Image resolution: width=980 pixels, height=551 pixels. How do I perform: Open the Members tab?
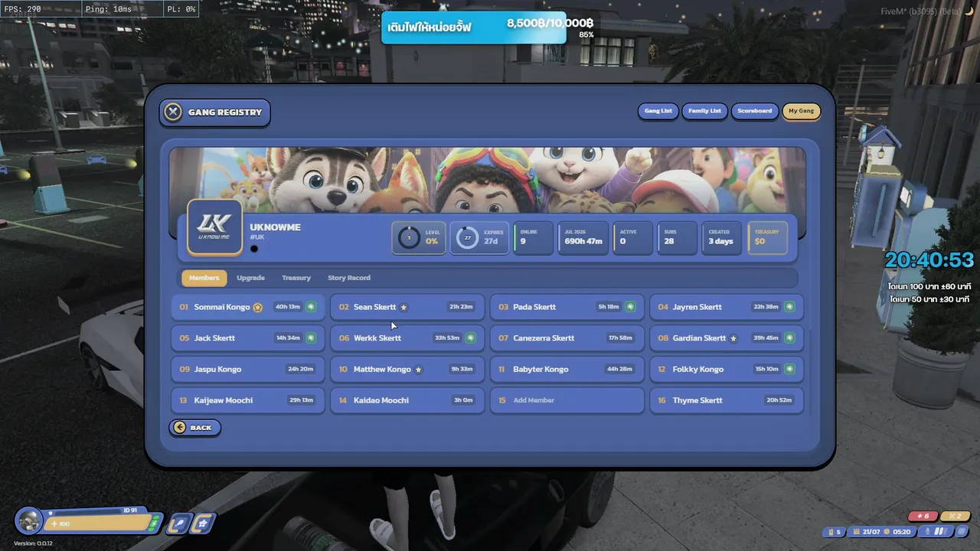pyautogui.click(x=204, y=278)
